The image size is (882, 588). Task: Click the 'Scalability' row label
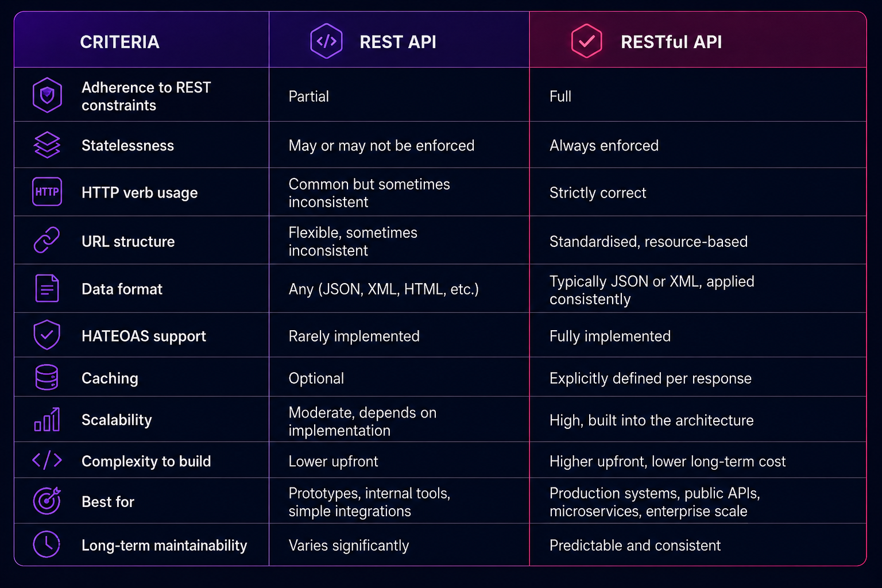pyautogui.click(x=117, y=420)
